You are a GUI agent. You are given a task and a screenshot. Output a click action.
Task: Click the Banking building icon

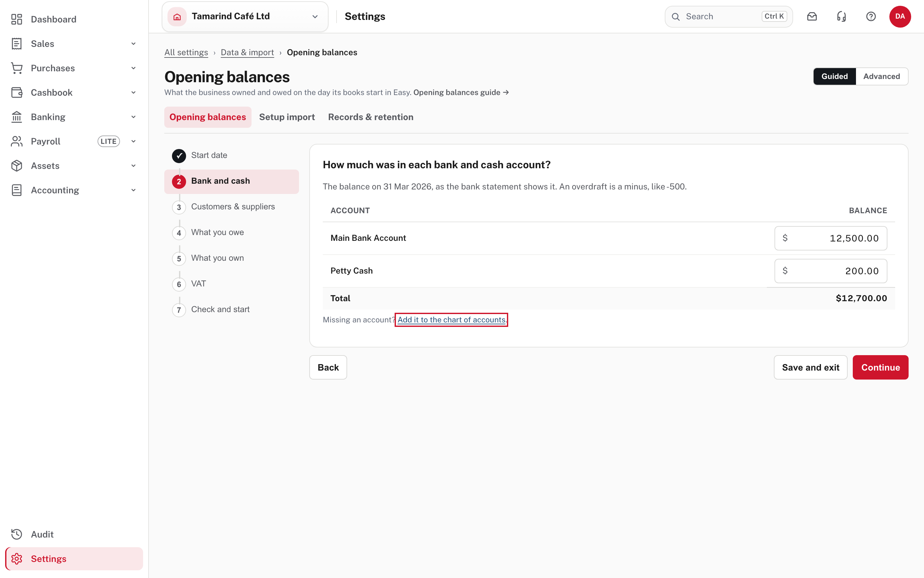[16, 117]
